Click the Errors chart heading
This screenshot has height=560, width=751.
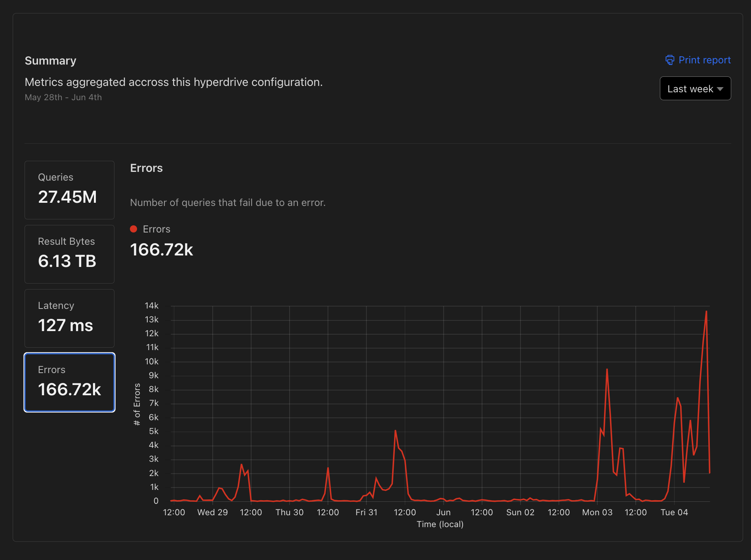(x=146, y=168)
